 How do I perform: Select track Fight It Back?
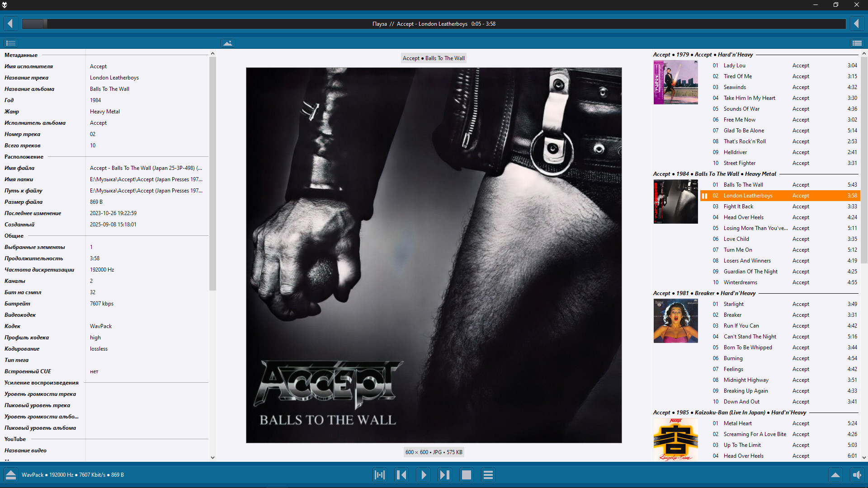click(780, 206)
